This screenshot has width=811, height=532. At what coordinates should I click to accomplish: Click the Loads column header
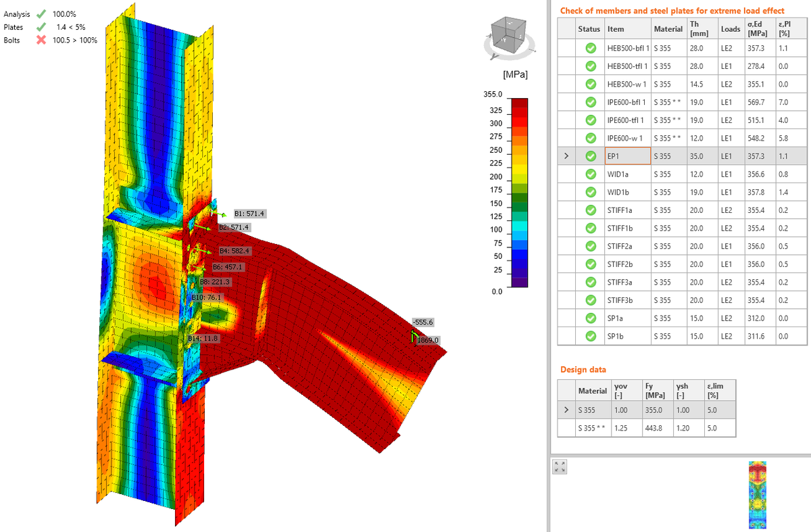pos(731,28)
